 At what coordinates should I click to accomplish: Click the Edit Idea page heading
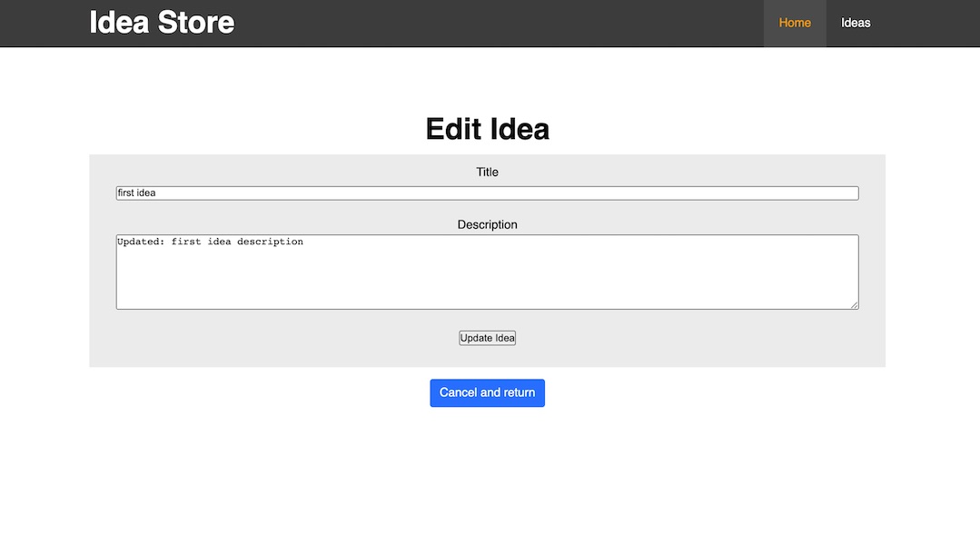(x=487, y=129)
